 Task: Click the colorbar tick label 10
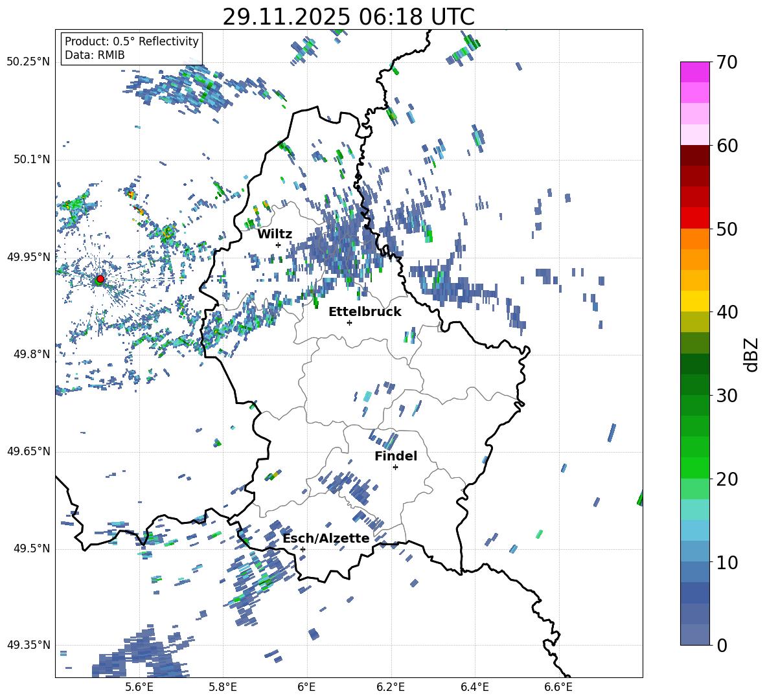[727, 562]
